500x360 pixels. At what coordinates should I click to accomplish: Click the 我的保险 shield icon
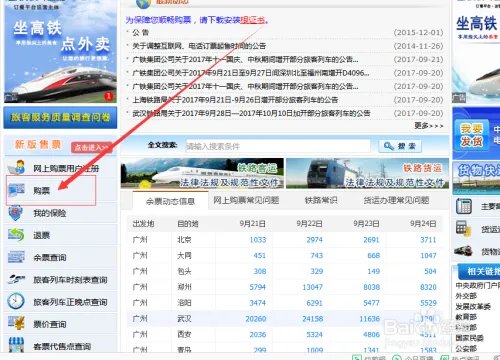pyautogui.click(x=16, y=213)
